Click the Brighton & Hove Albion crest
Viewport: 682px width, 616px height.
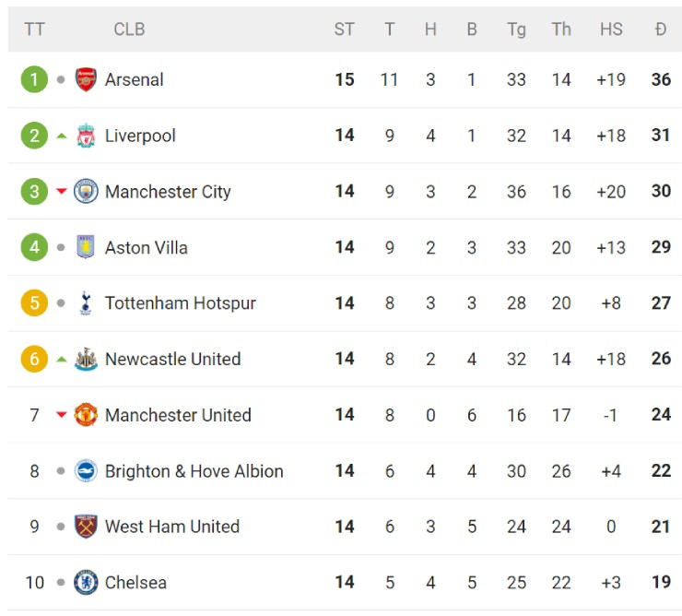coord(86,471)
